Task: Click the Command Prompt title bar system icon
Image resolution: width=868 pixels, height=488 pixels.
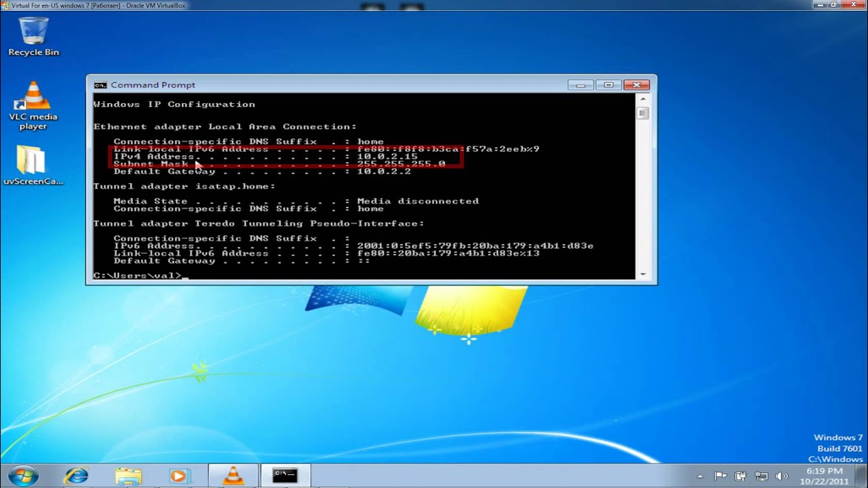Action: pos(100,85)
